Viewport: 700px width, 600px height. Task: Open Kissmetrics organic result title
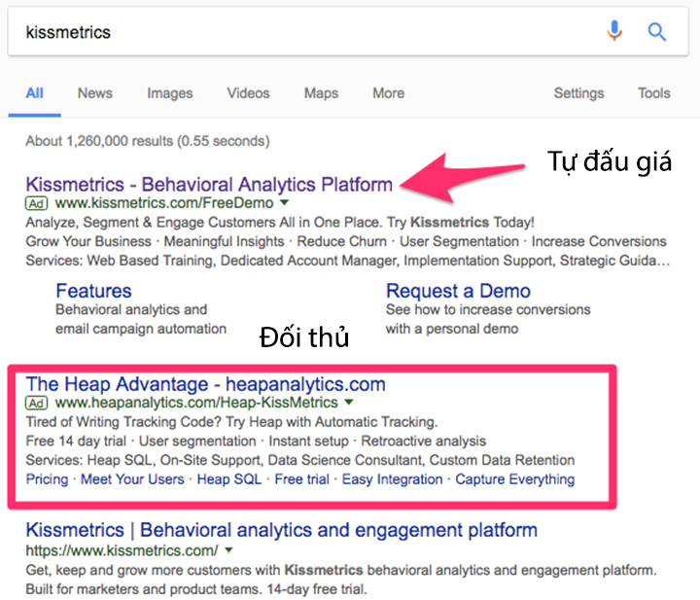[x=282, y=530]
